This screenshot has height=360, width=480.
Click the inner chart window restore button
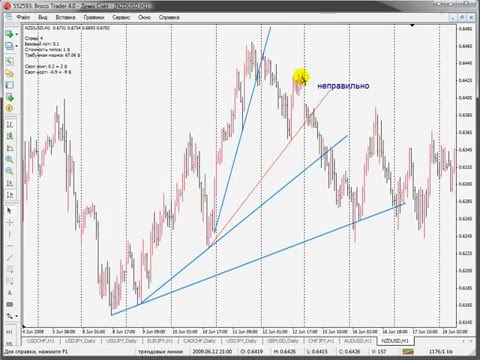click(x=462, y=17)
